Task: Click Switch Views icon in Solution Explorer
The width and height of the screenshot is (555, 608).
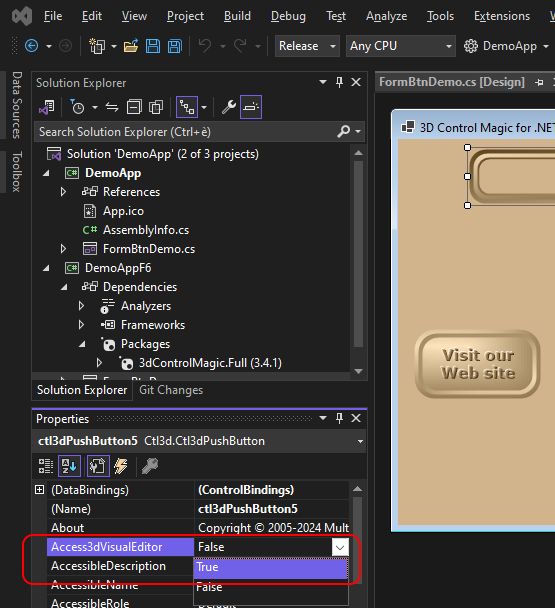Action: click(x=47, y=107)
